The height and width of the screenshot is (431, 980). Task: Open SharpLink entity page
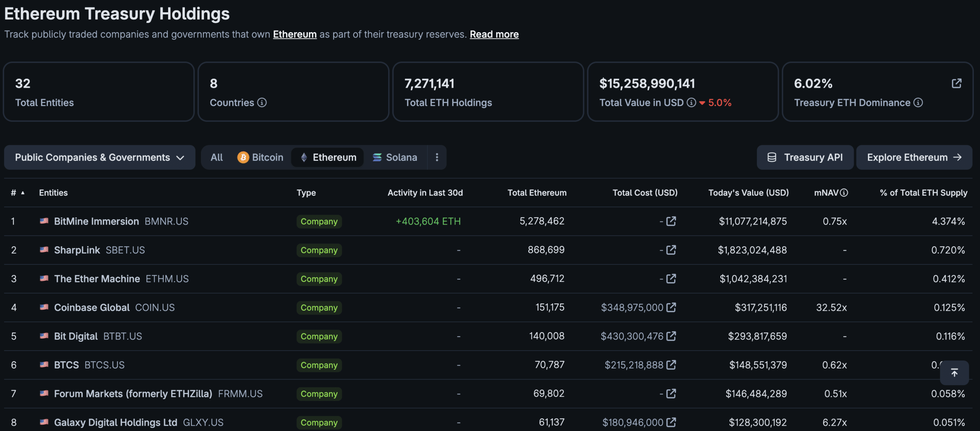click(77, 250)
